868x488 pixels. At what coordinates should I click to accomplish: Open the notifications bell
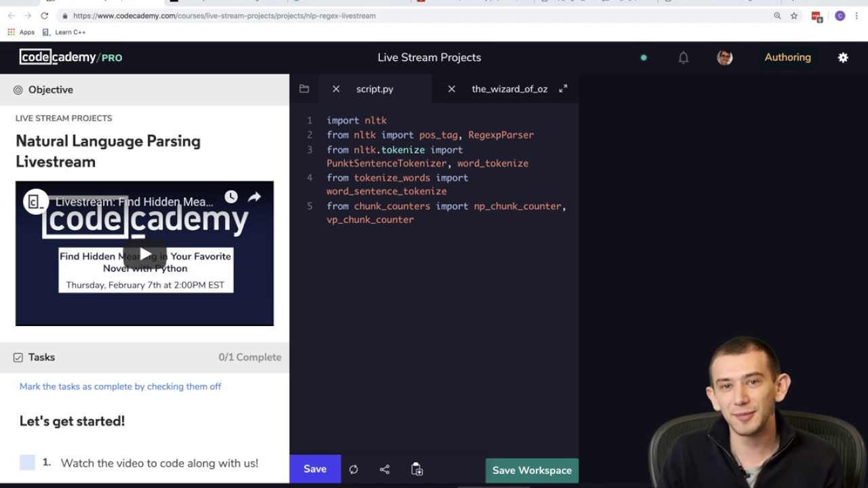(684, 58)
